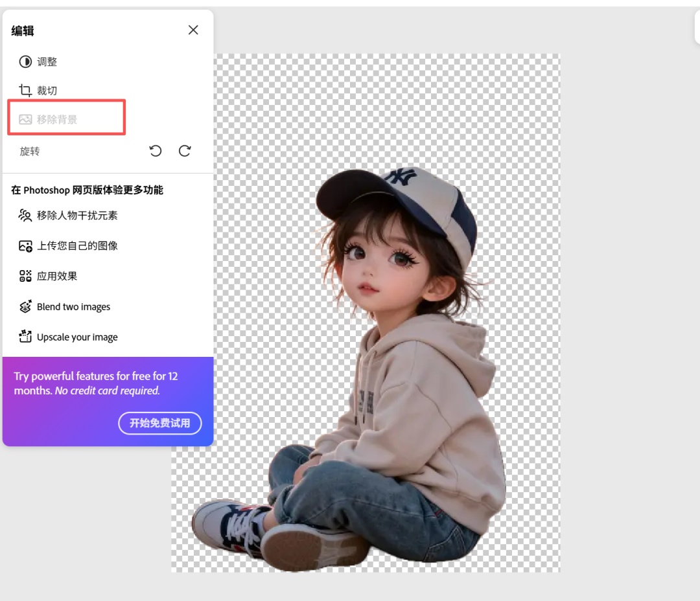Click the 开始免费试用 trial button
Screen dimensions: 700x601
159,423
